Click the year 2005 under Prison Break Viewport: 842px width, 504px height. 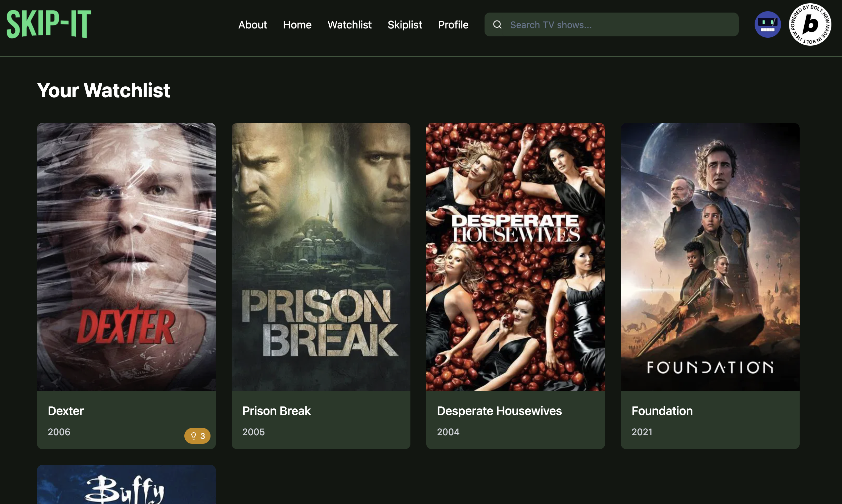tap(254, 432)
